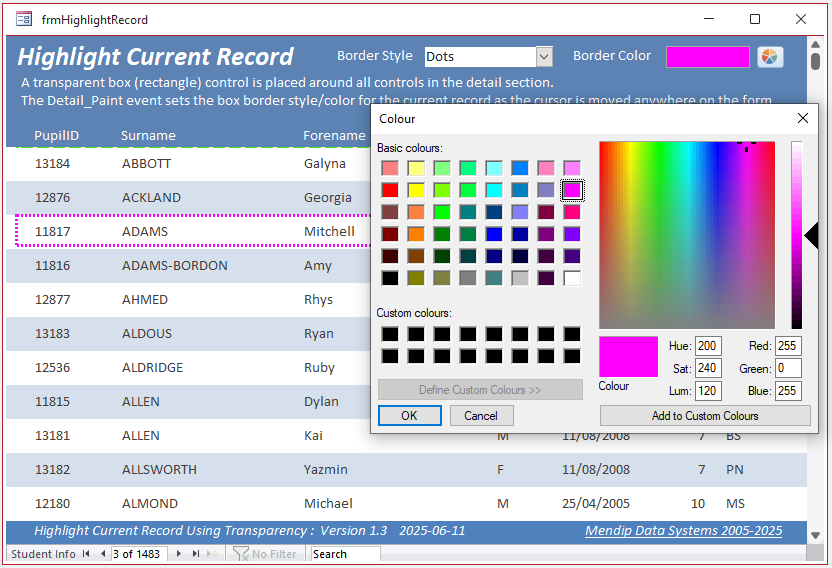
Task: Select the cyan basic colour swatch
Action: pos(494,190)
